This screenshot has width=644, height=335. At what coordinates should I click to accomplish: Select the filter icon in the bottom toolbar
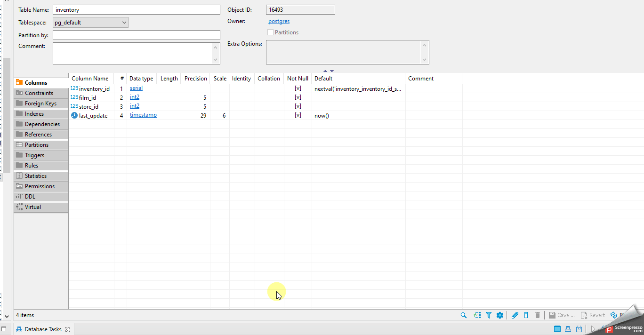488,315
